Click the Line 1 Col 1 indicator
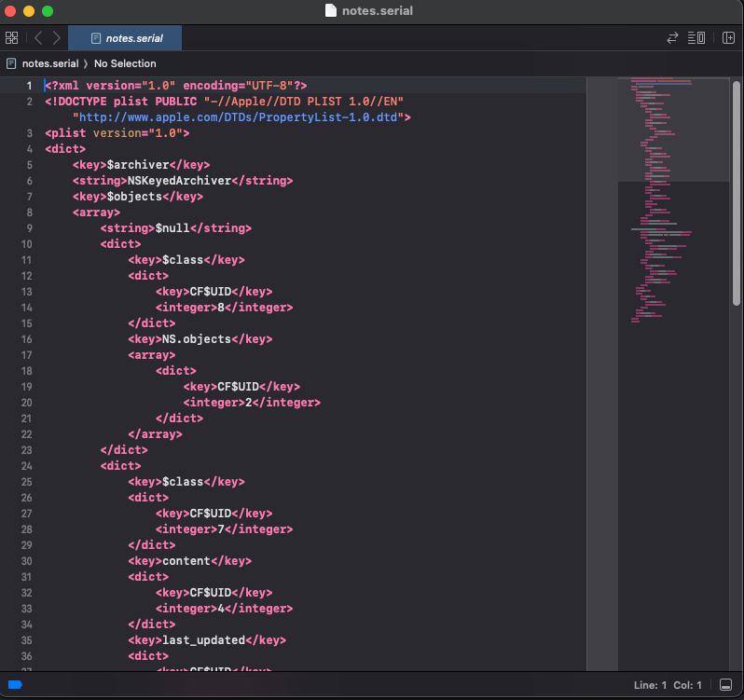The image size is (744, 700). click(x=668, y=685)
